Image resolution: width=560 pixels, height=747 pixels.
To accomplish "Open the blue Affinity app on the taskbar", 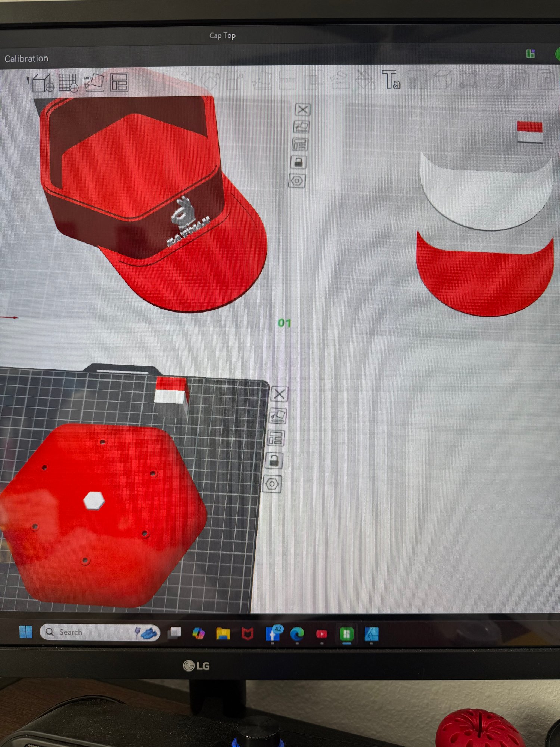I will click(371, 634).
